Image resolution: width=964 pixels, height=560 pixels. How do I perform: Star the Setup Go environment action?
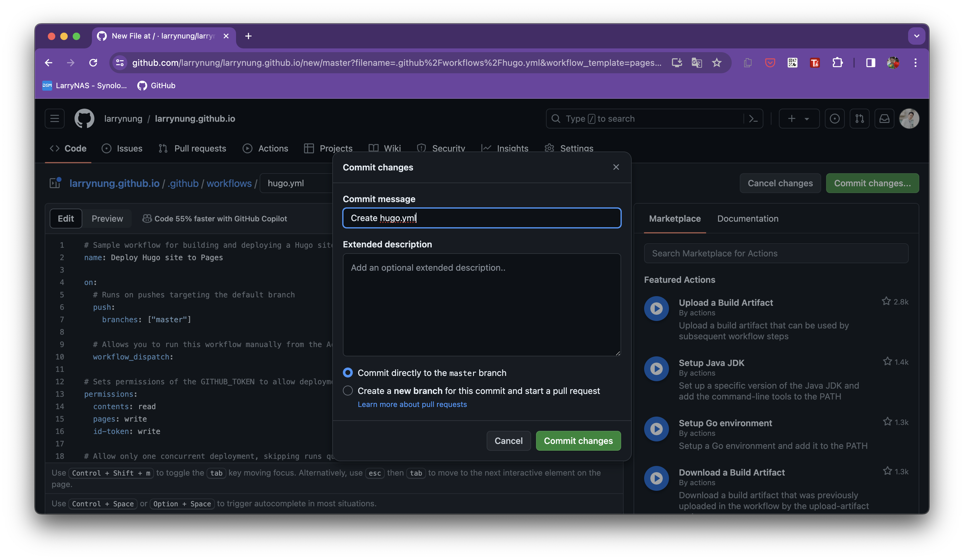pyautogui.click(x=887, y=422)
